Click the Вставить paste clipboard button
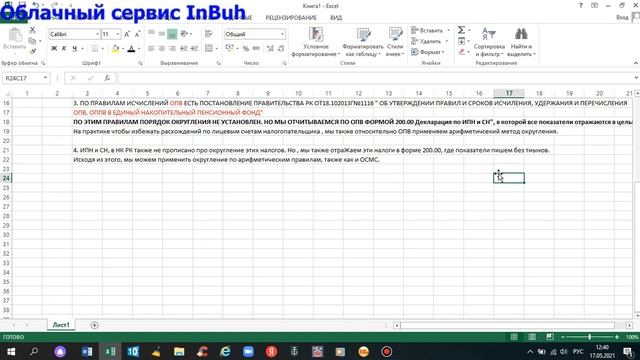The image size is (640, 360). pyautogui.click(x=15, y=39)
